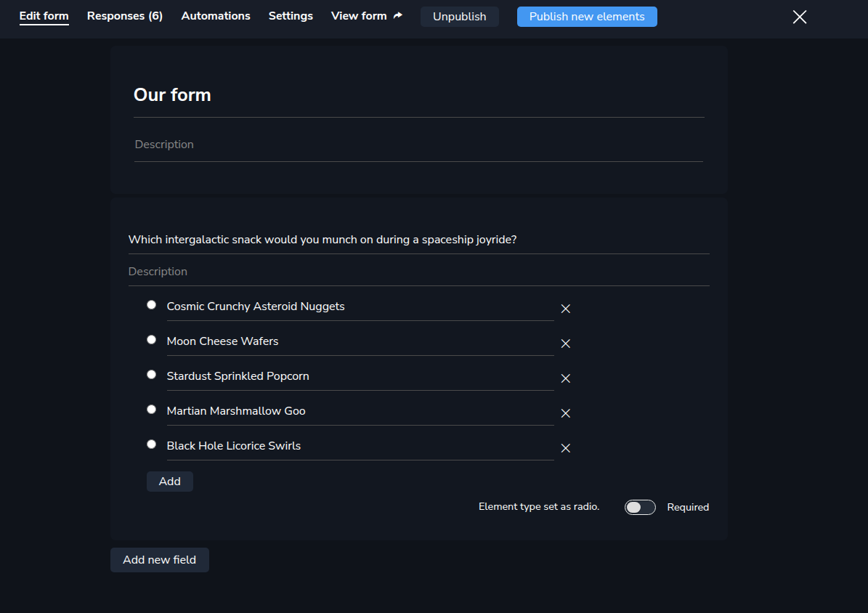Add a new radio option with Add
Viewport: 868px width, 613px height.
pos(169,482)
